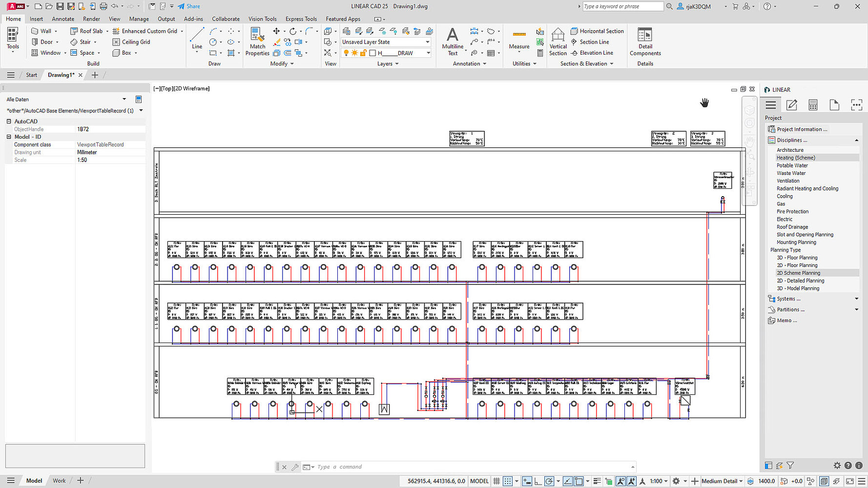
Task: Click the Tools button in Build panel
Action: coord(13,39)
